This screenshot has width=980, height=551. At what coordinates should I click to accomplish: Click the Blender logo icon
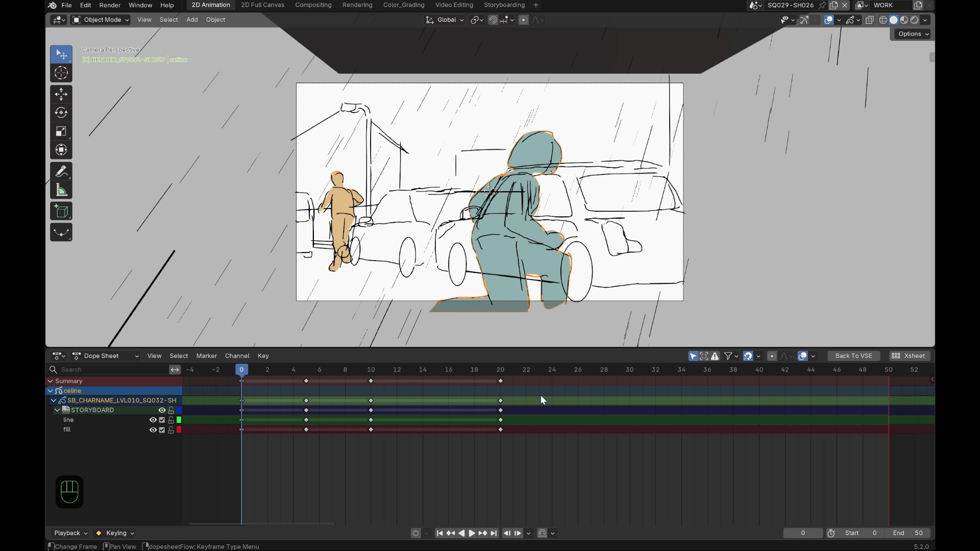[53, 5]
